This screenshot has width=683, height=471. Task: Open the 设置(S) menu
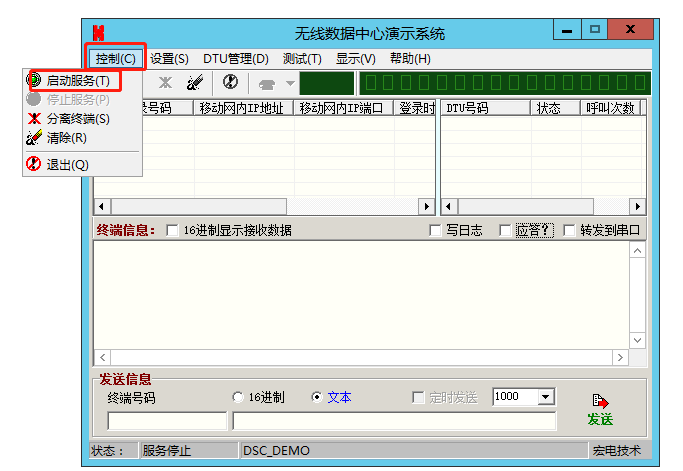click(x=169, y=58)
